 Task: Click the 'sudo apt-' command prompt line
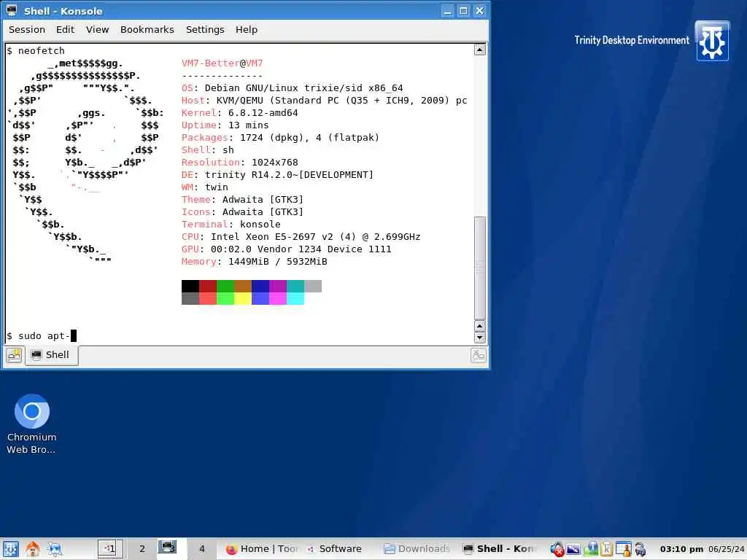(42, 336)
